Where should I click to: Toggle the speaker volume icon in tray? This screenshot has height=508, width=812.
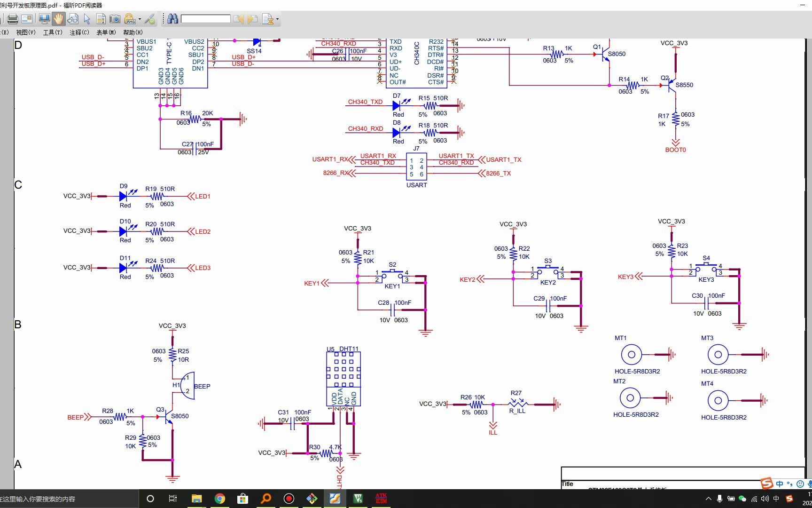click(765, 499)
